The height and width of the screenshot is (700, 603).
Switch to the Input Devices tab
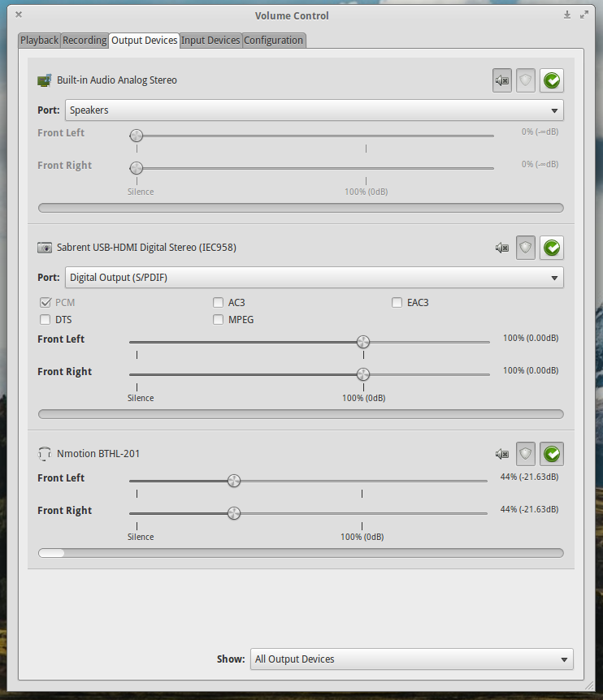tap(210, 40)
